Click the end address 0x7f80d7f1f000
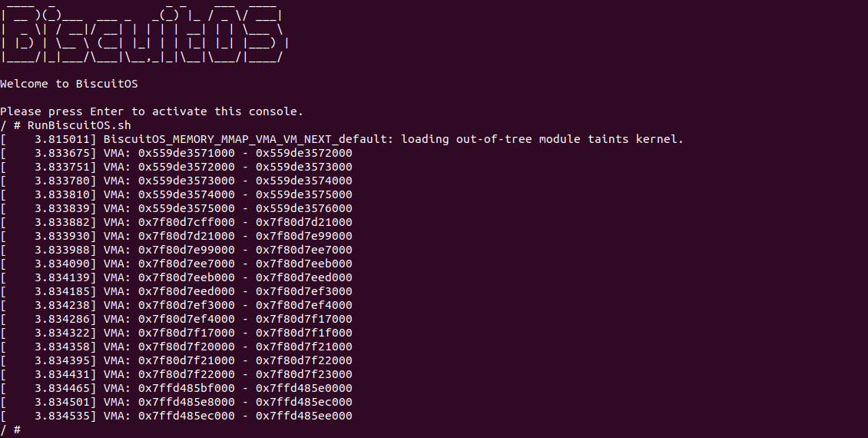Viewport: 868px width, 438px height. [x=304, y=333]
